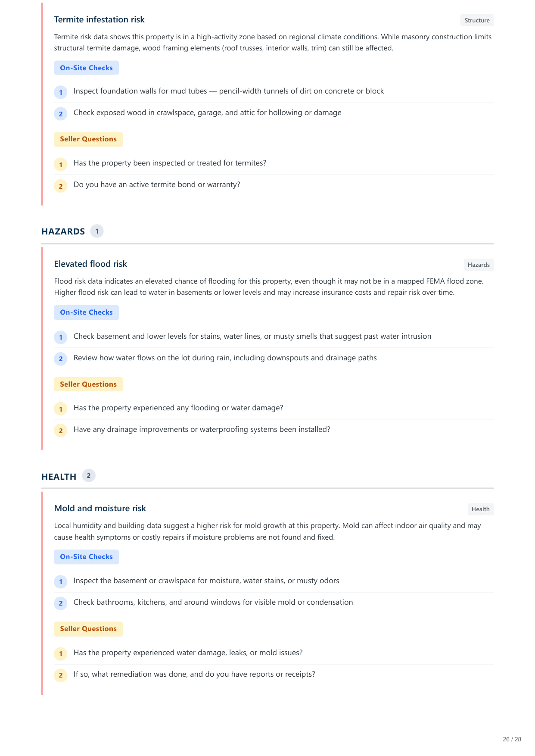This screenshot has height=756, width=535.
Task: Open the Elevated flood risk title
Action: point(90,264)
